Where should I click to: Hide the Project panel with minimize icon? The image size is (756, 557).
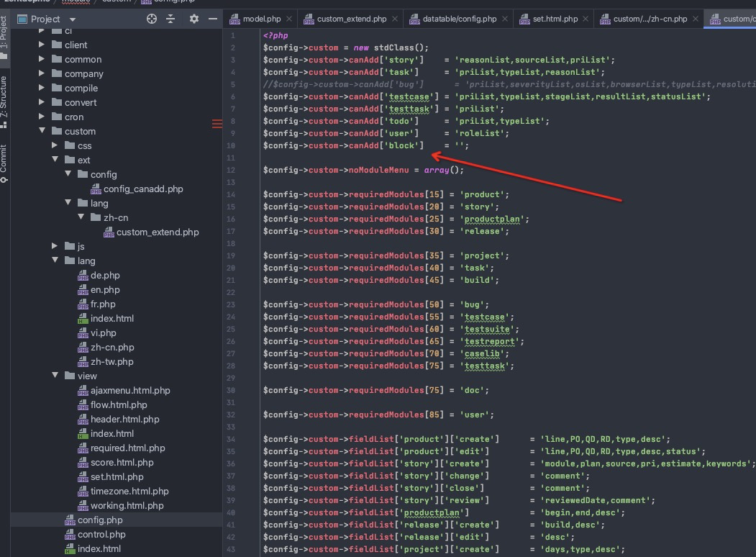click(213, 19)
